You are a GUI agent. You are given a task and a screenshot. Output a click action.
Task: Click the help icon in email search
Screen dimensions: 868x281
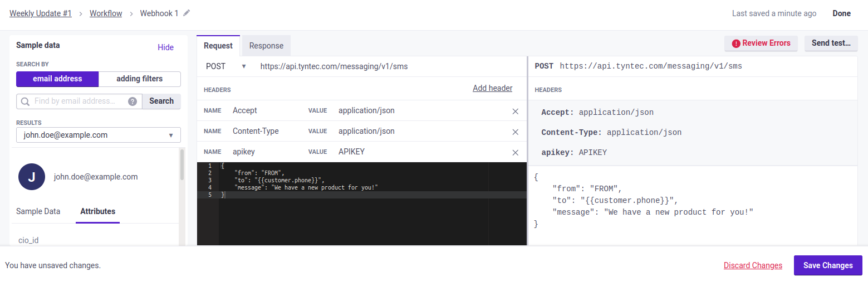coord(133,101)
